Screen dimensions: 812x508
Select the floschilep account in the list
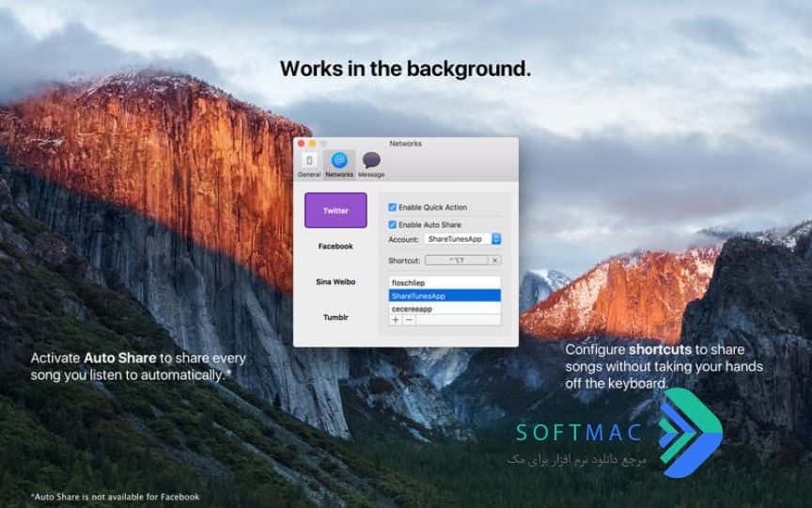(445, 282)
